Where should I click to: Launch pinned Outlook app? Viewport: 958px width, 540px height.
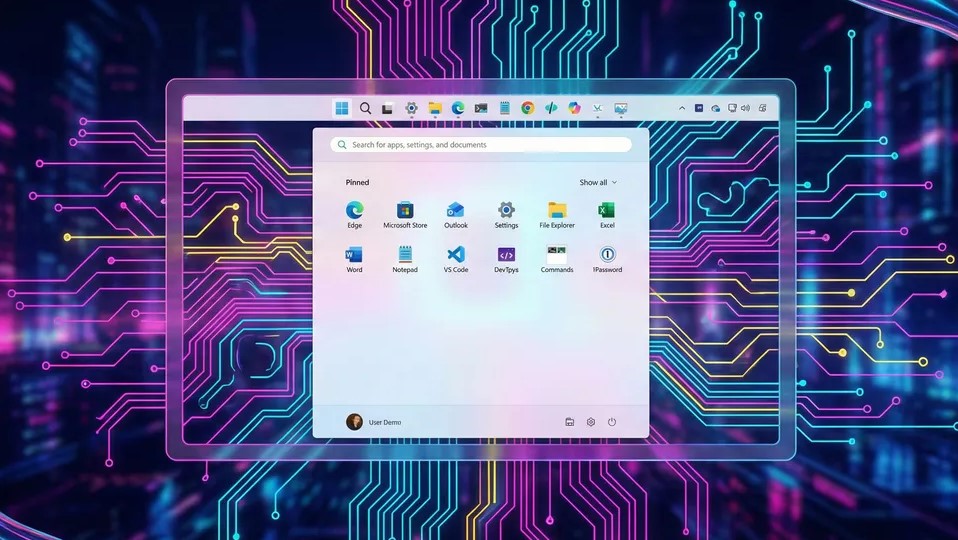(x=456, y=215)
